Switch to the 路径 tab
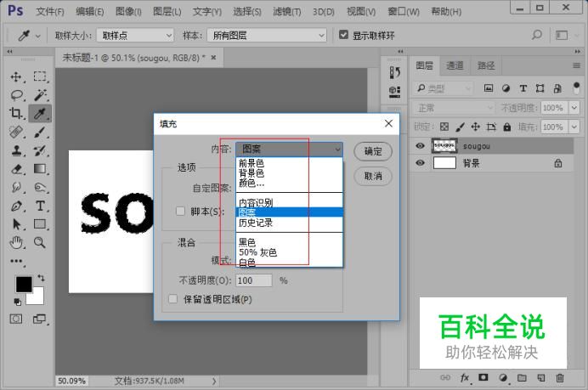The width and height of the screenshot is (588, 390). (486, 65)
